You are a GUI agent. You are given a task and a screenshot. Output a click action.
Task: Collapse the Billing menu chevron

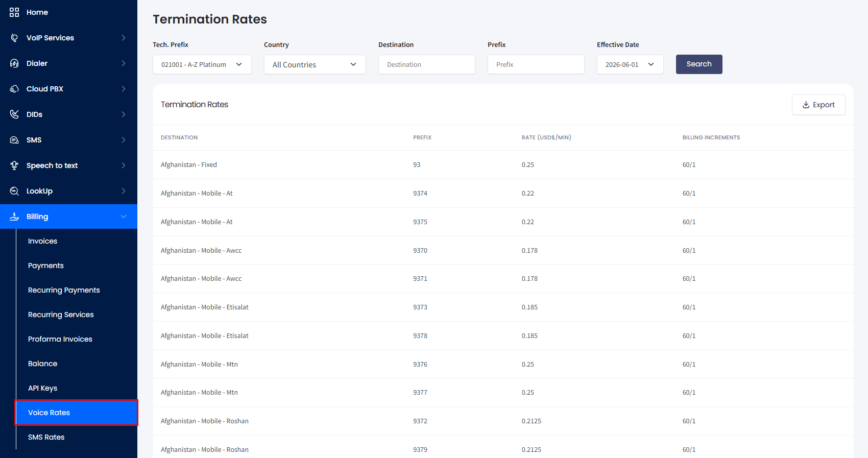coord(124,216)
